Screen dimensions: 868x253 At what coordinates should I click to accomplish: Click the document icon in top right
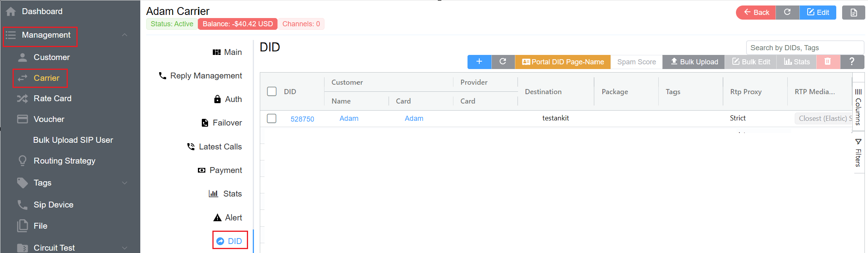pyautogui.click(x=854, y=13)
